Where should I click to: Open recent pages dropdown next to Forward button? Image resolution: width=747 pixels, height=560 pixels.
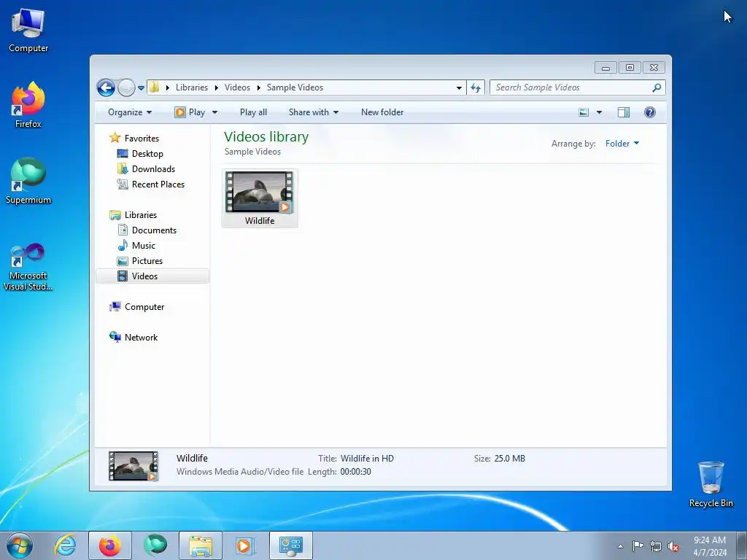tap(141, 87)
